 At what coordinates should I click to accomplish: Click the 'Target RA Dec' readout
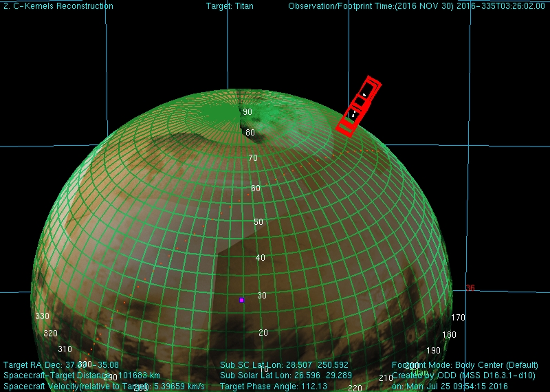(61, 365)
